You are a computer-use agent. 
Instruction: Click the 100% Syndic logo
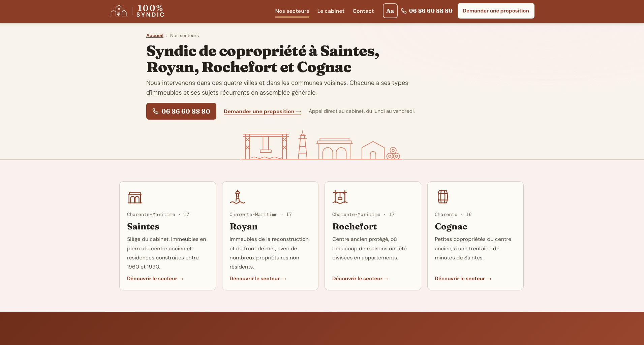[136, 11]
